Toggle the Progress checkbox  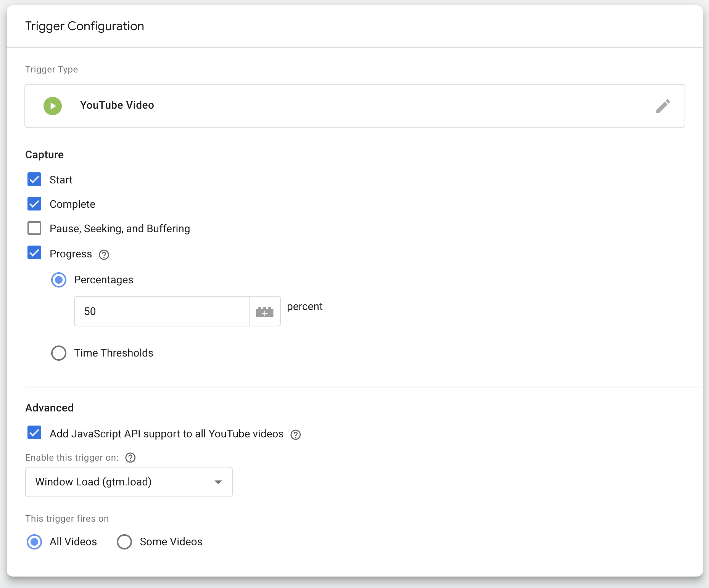tap(34, 252)
